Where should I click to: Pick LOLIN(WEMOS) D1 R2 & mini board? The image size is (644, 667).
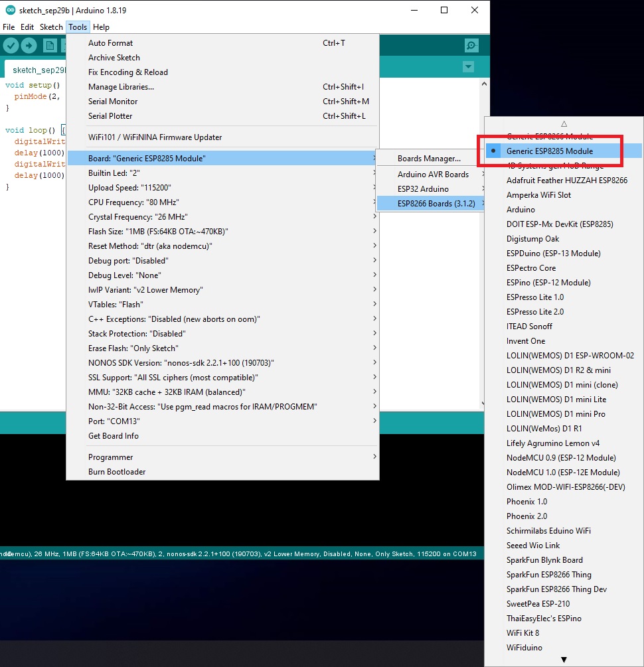point(558,370)
